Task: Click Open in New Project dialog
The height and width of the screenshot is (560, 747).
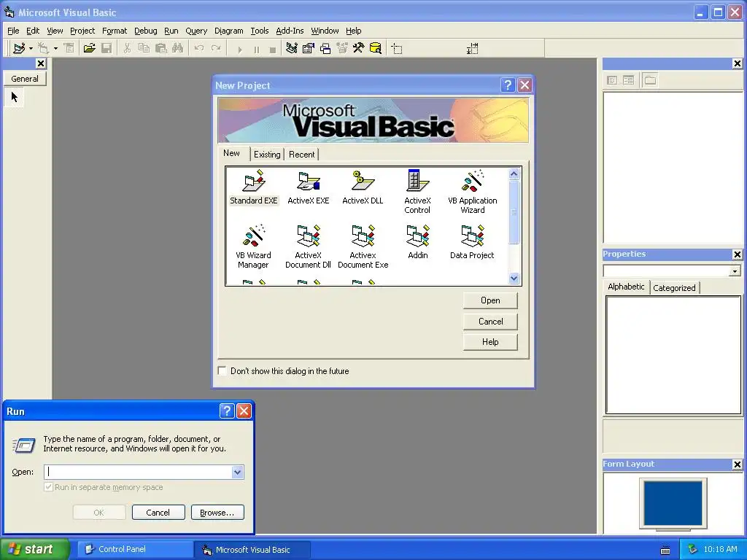Action: tap(490, 300)
